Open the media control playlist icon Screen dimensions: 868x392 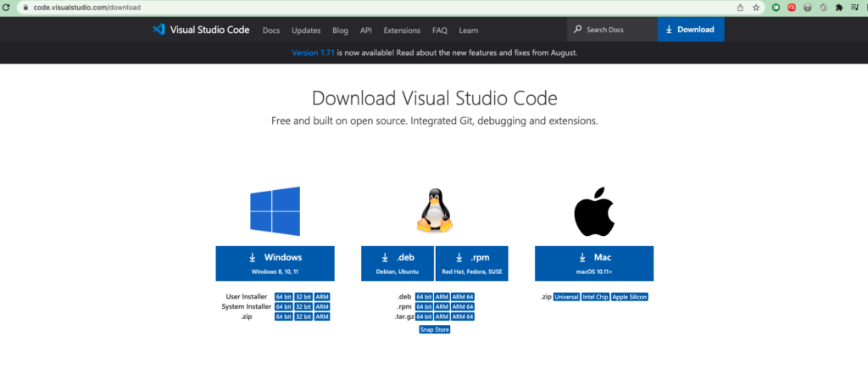[854, 8]
